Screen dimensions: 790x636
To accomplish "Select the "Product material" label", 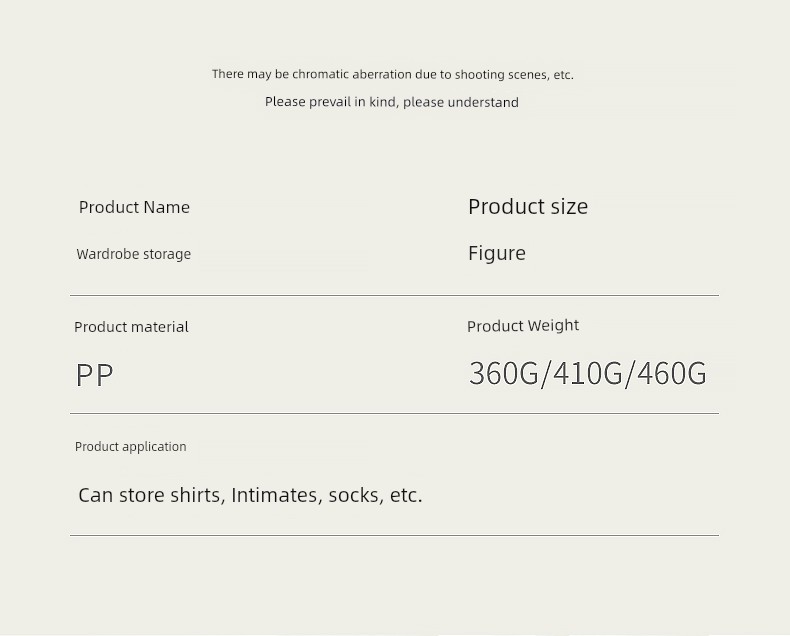I will pos(131,327).
